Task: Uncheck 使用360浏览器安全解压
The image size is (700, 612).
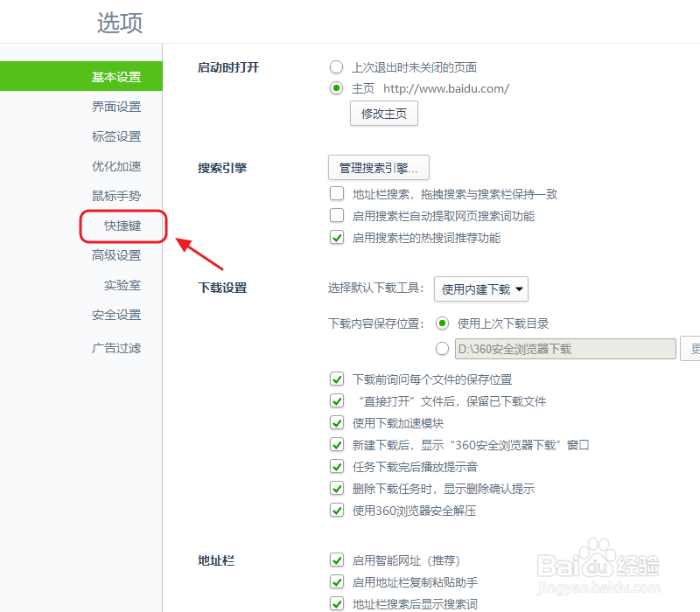Action: click(337, 511)
